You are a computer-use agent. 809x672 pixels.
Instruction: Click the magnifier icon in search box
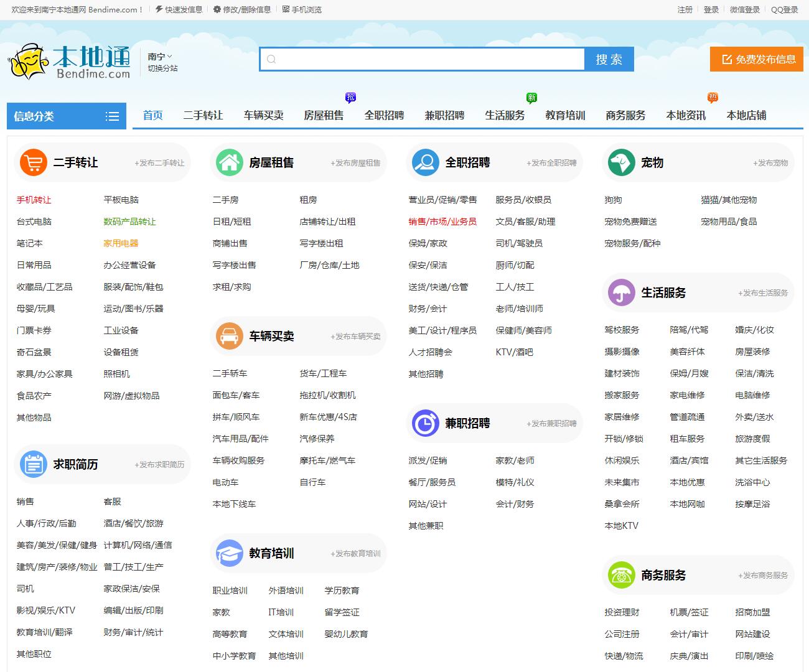(x=271, y=60)
